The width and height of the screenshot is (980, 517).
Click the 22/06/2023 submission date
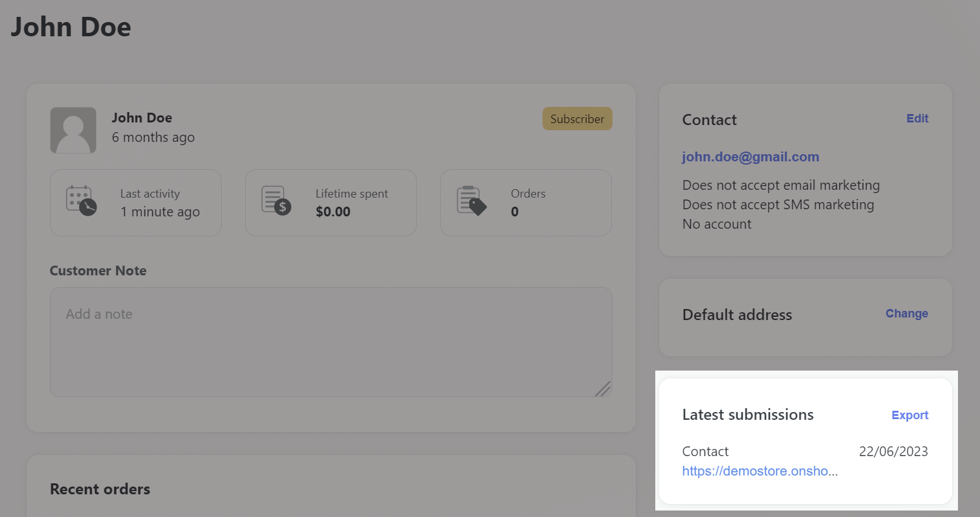tap(894, 452)
